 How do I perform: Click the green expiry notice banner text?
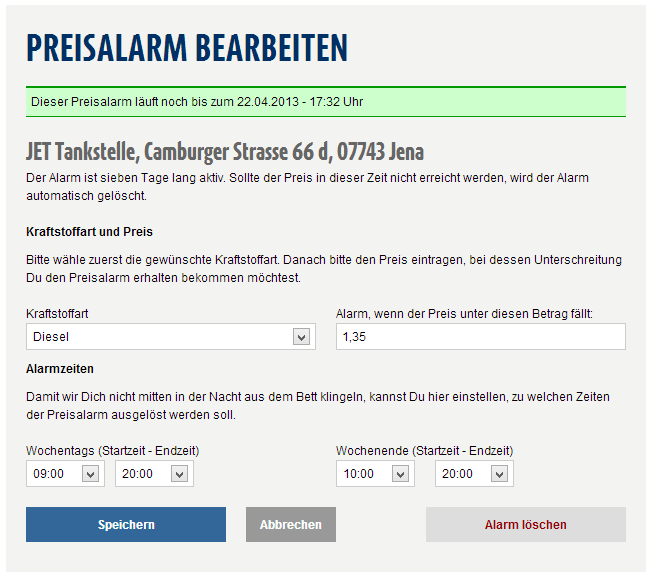[197, 102]
